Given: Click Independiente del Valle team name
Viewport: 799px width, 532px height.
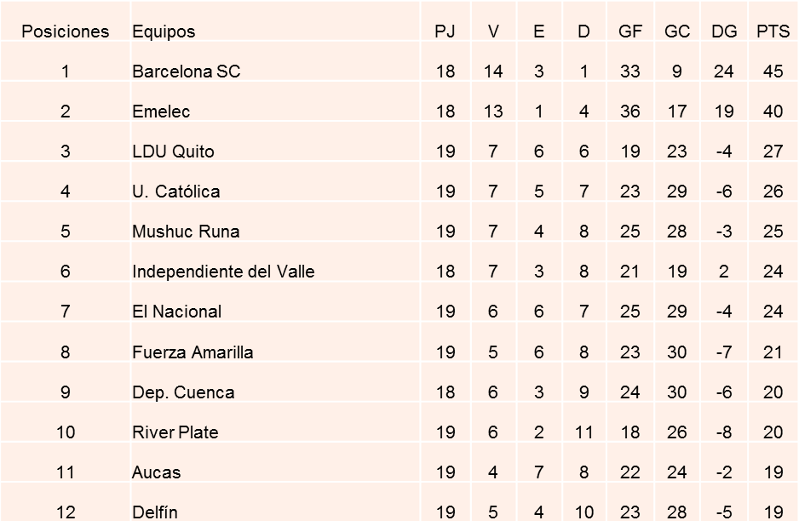Looking at the screenshot, I should 223,272.
